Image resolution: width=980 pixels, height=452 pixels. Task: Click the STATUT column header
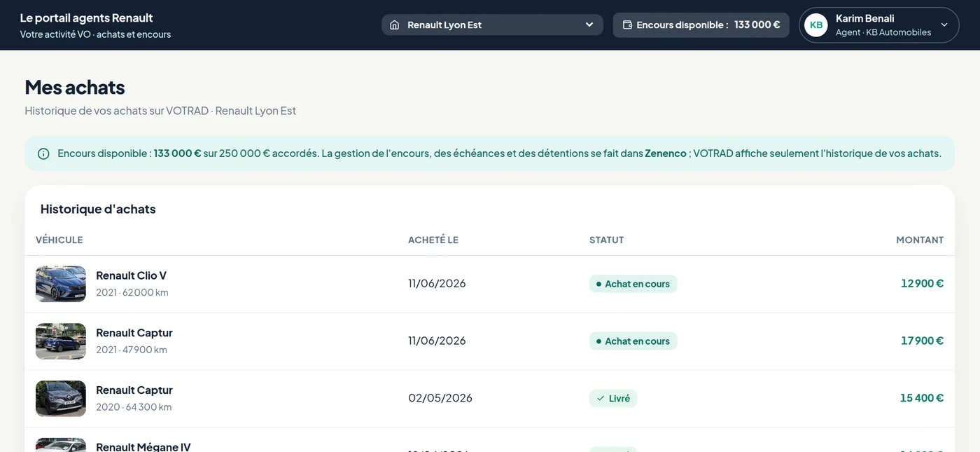(x=606, y=240)
